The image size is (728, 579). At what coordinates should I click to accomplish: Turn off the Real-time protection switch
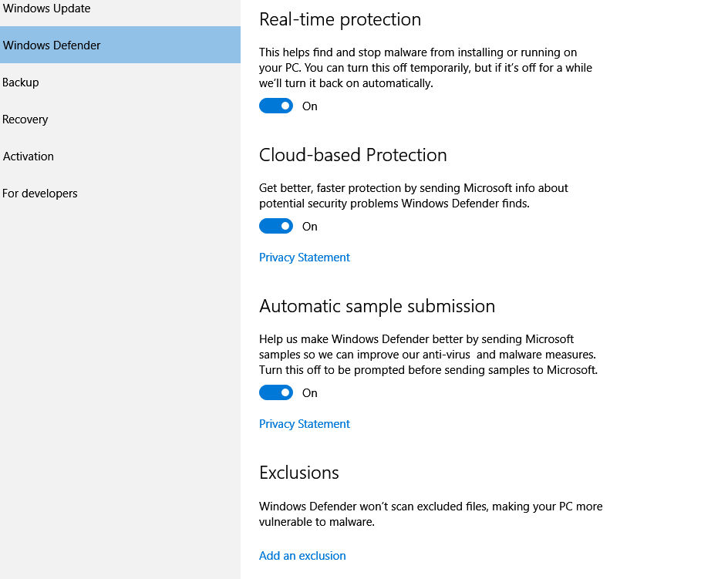point(276,106)
